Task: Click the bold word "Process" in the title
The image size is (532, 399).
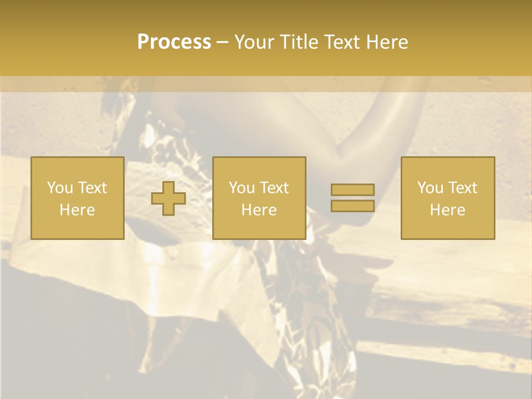Action: click(x=174, y=42)
